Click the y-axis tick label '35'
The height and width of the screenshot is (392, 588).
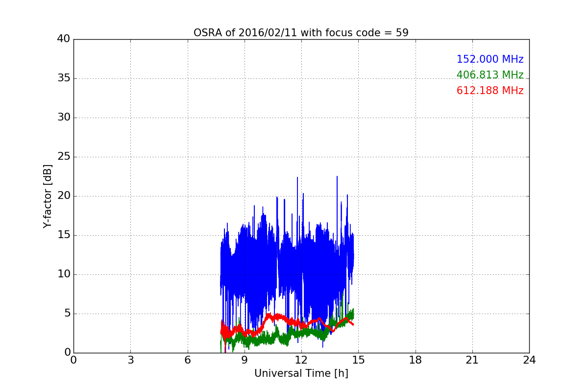click(x=64, y=78)
